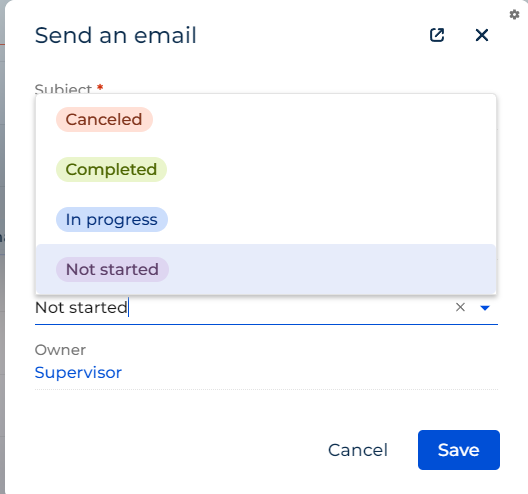528x494 pixels.
Task: Close the Send an email dialog
Action: click(482, 35)
